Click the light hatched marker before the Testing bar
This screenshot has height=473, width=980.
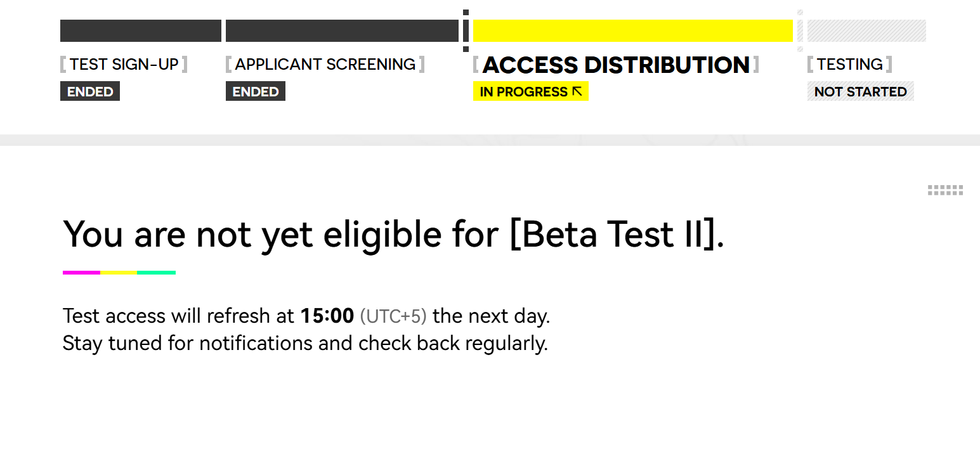click(800, 30)
